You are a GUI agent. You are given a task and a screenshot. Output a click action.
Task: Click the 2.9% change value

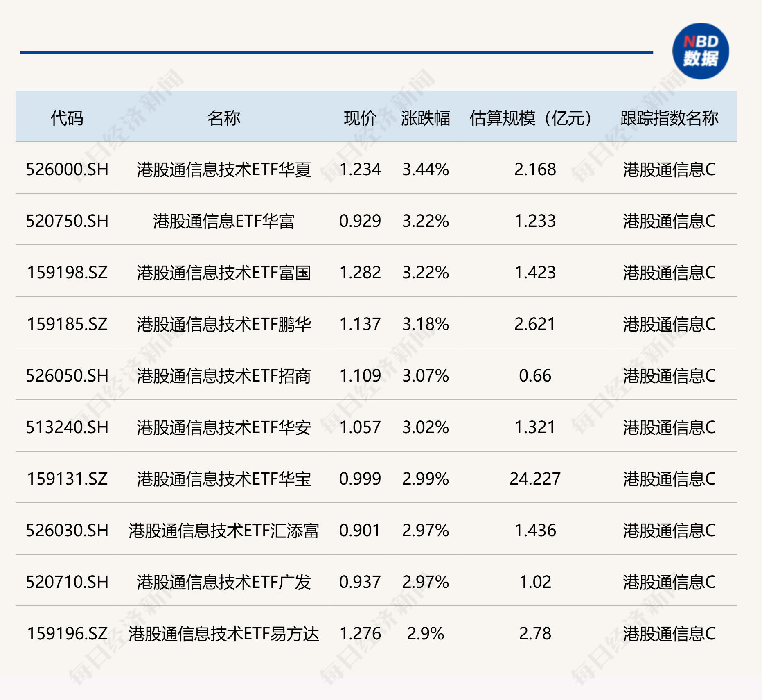(426, 634)
